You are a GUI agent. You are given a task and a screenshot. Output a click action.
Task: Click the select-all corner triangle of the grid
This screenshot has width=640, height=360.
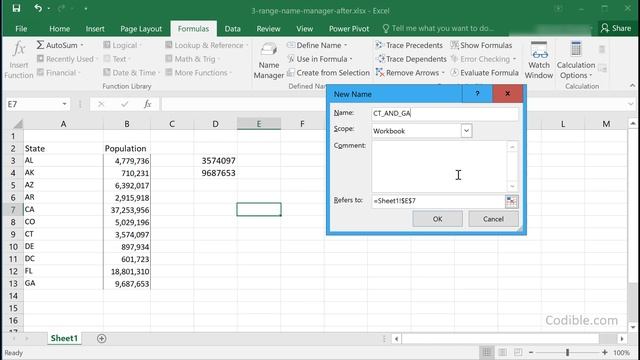(17, 124)
